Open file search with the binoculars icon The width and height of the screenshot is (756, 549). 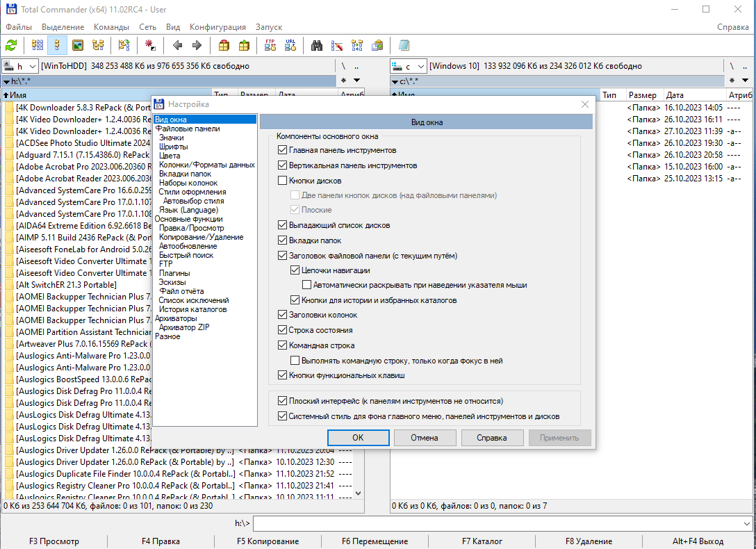coord(317,45)
